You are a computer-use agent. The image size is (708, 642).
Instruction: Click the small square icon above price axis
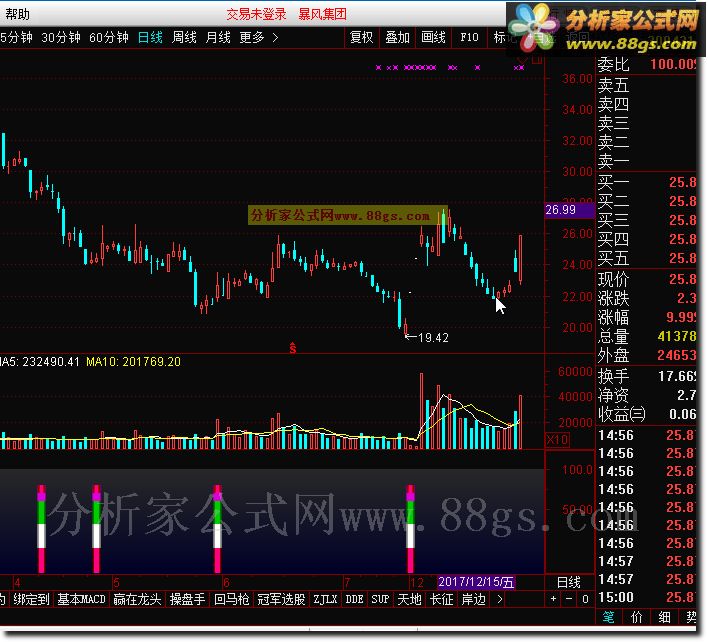(537, 60)
